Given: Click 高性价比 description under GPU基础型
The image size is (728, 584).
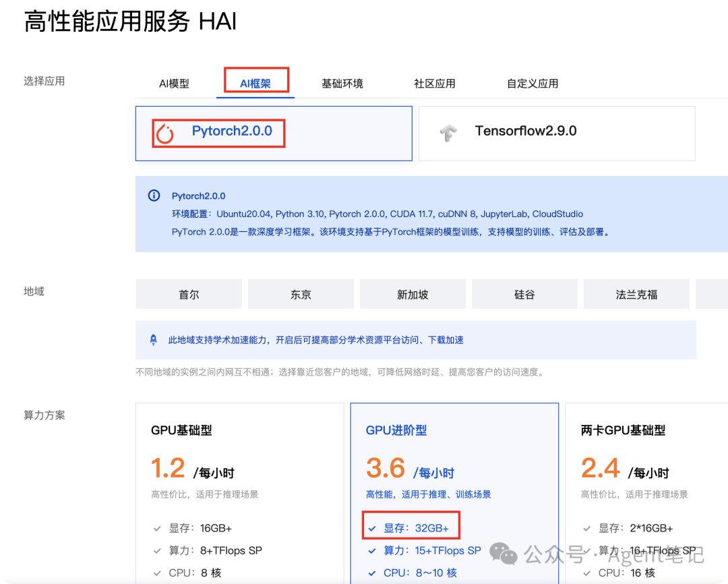Looking at the screenshot, I should (205, 494).
